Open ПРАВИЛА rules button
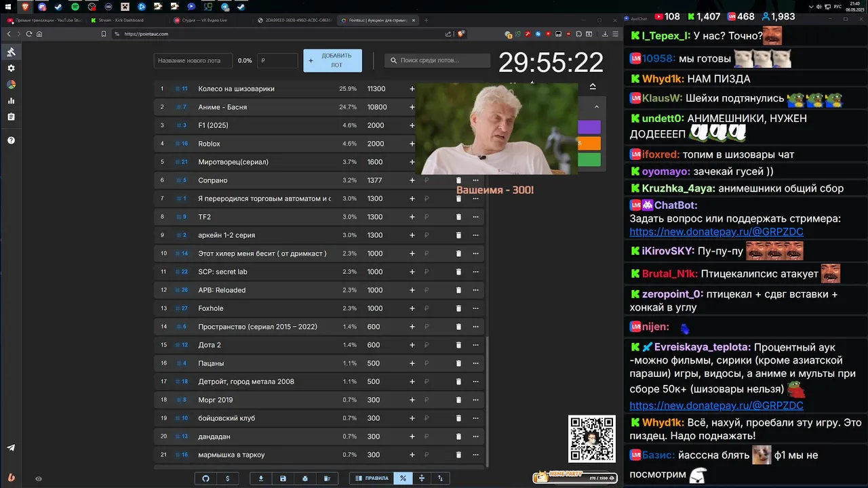 point(372,479)
